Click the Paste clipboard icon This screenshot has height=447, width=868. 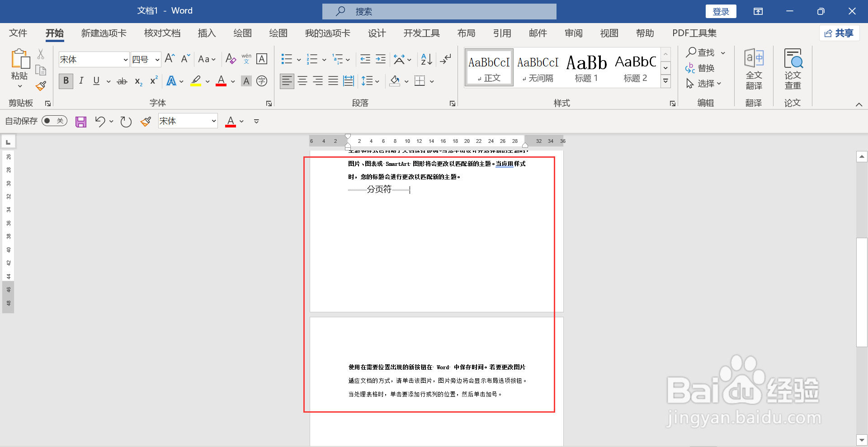pyautogui.click(x=20, y=60)
